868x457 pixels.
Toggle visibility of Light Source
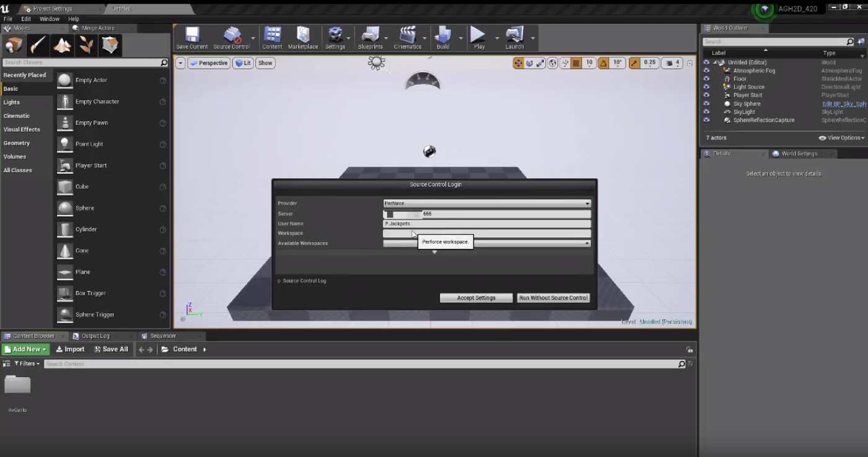[706, 87]
